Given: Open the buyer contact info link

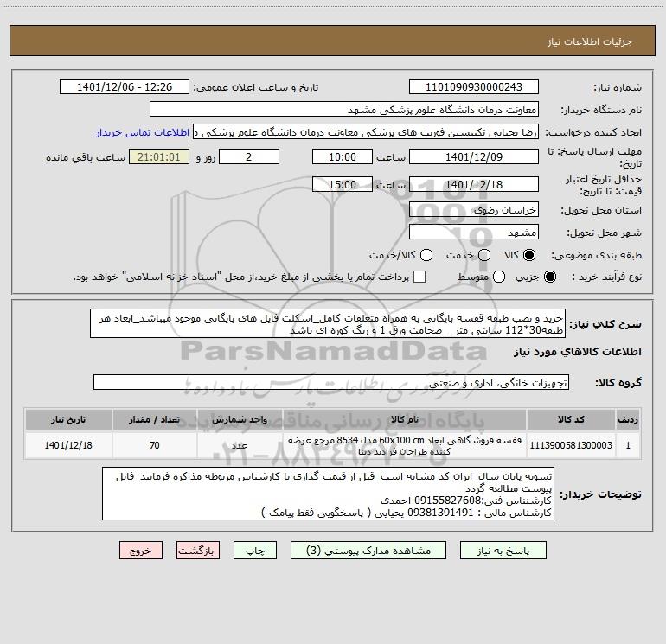Looking at the screenshot, I should (x=143, y=132).
